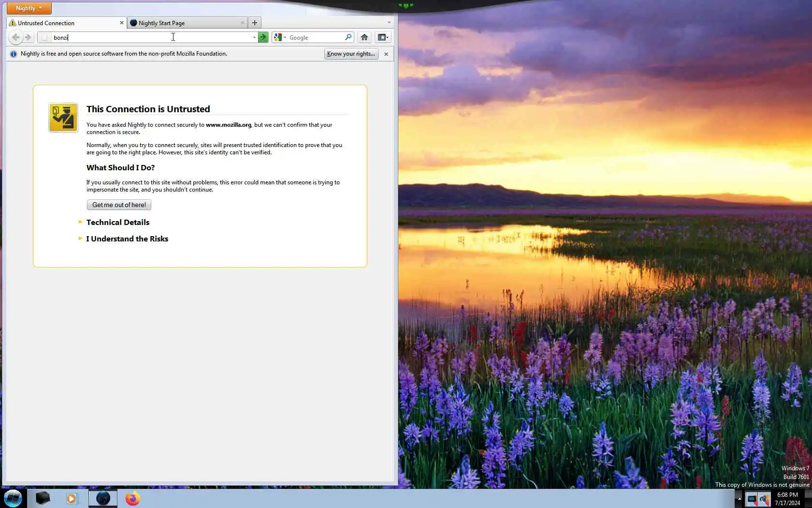This screenshot has height=508, width=812.
Task: Click the forward navigation arrow
Action: pyautogui.click(x=28, y=37)
